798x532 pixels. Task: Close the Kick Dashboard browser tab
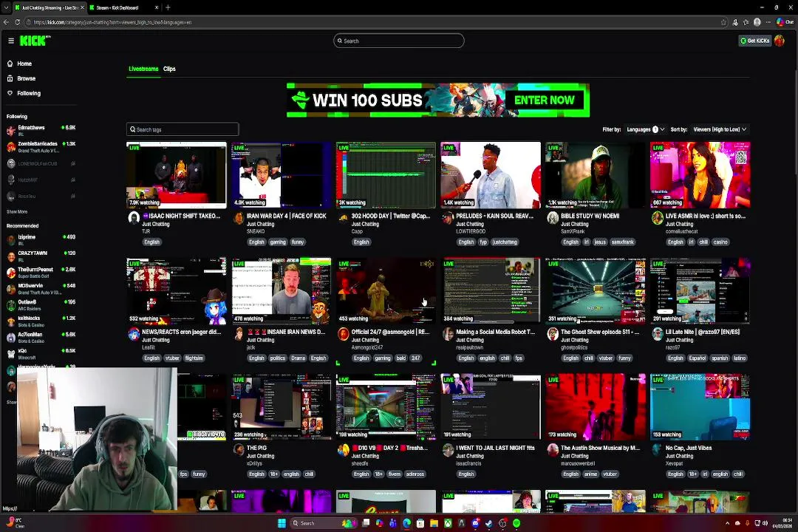[156, 7]
